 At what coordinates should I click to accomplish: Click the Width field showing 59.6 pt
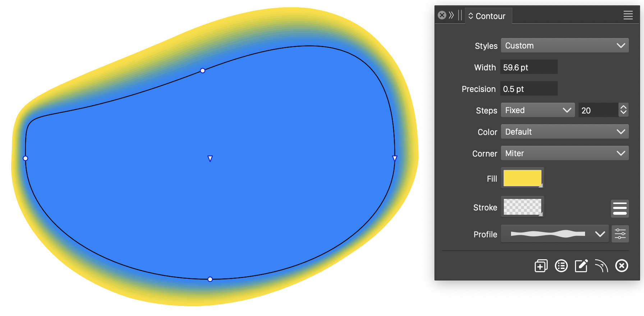tap(529, 67)
